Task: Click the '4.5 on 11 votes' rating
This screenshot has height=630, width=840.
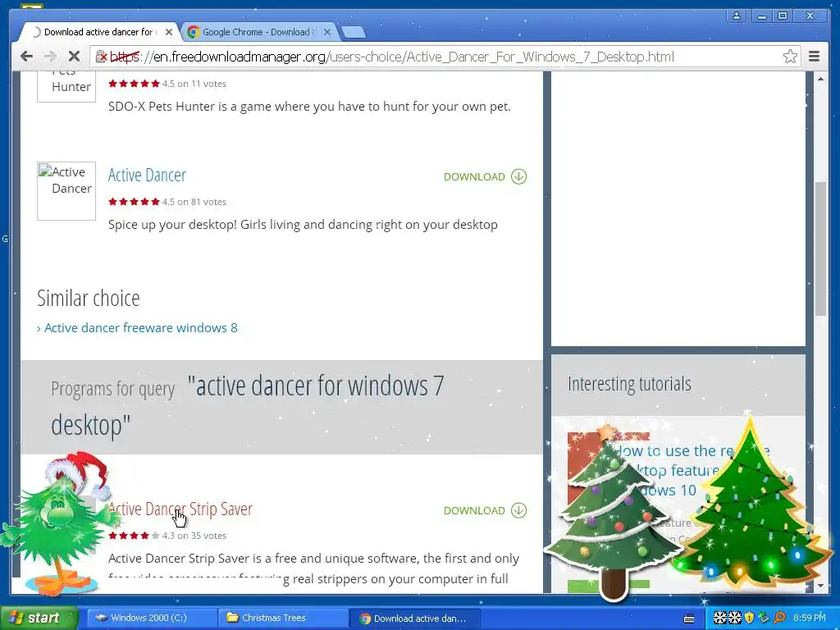Action: 167,84
